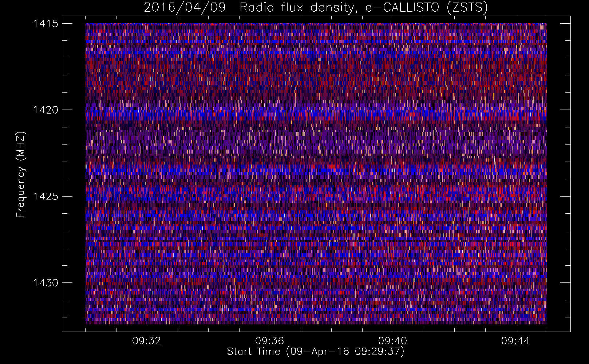Click the '09:40' time axis label
The image size is (589, 364).
point(393,341)
